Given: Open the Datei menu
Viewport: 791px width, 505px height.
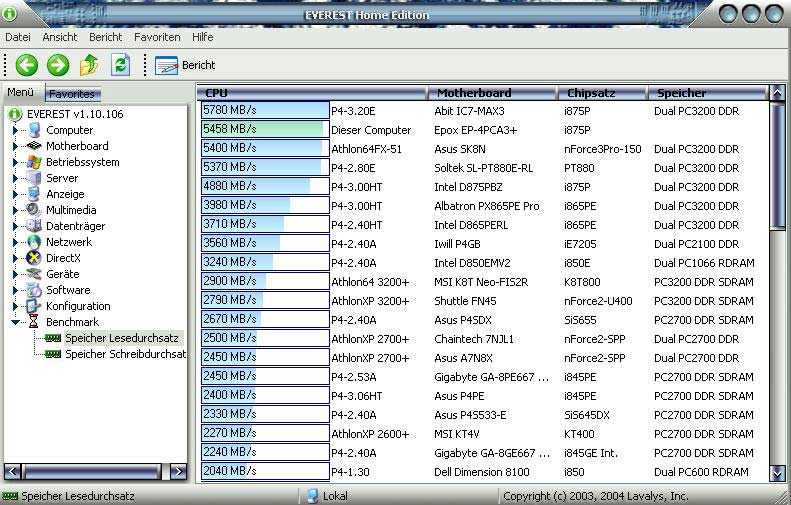Looking at the screenshot, I should (x=18, y=37).
